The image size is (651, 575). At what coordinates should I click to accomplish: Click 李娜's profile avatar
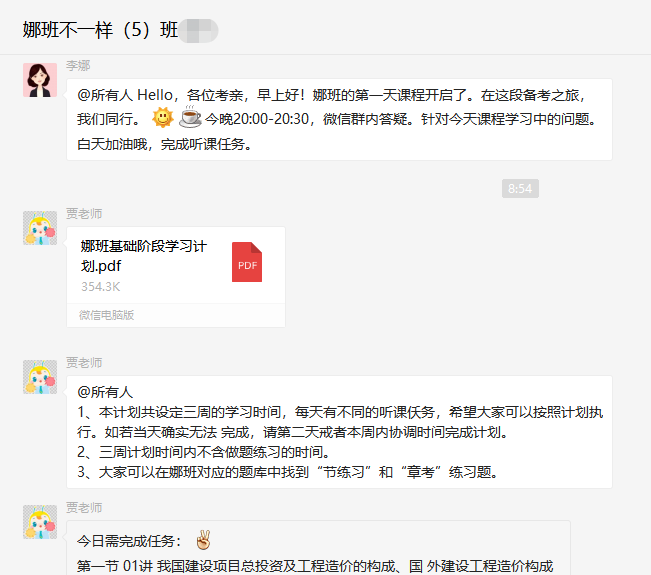click(x=40, y=80)
